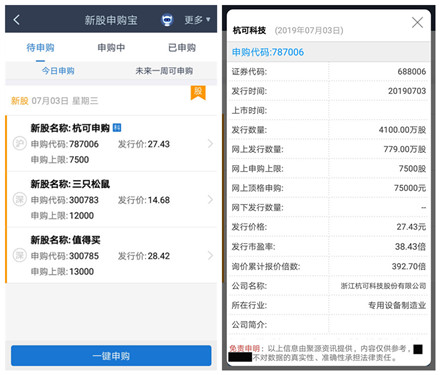The width and height of the screenshot is (440, 375).
Task: Click the 深 market icon beside 值得买
Action: click(20, 256)
